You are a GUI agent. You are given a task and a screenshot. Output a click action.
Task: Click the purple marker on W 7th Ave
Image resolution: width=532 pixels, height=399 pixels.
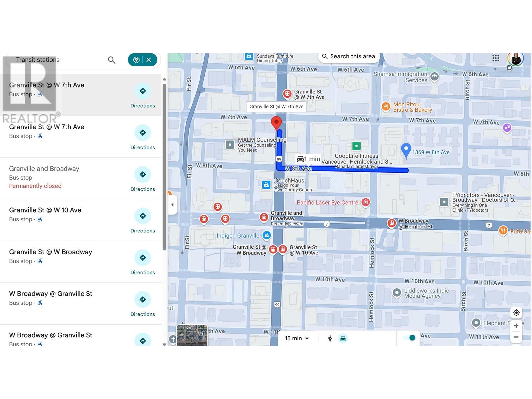click(x=507, y=127)
